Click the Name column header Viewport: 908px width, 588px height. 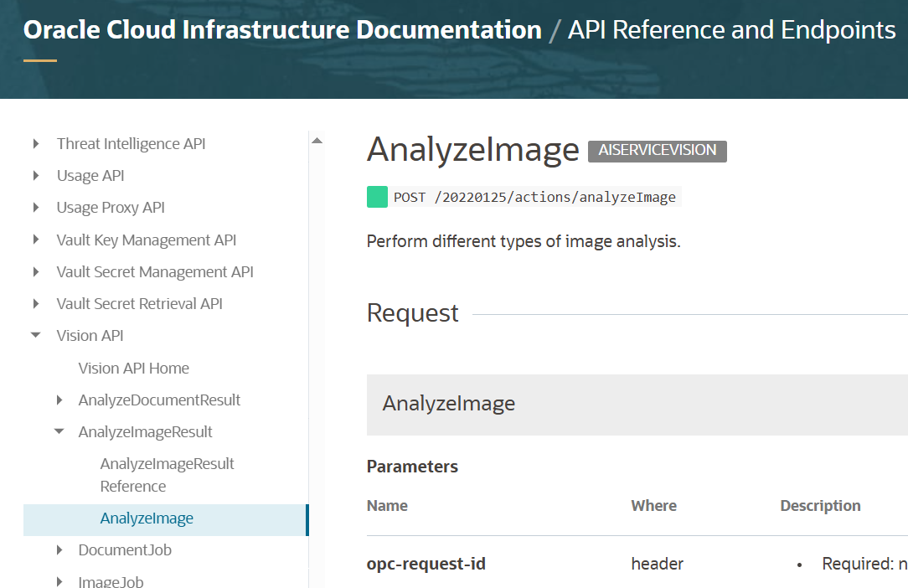coord(387,506)
